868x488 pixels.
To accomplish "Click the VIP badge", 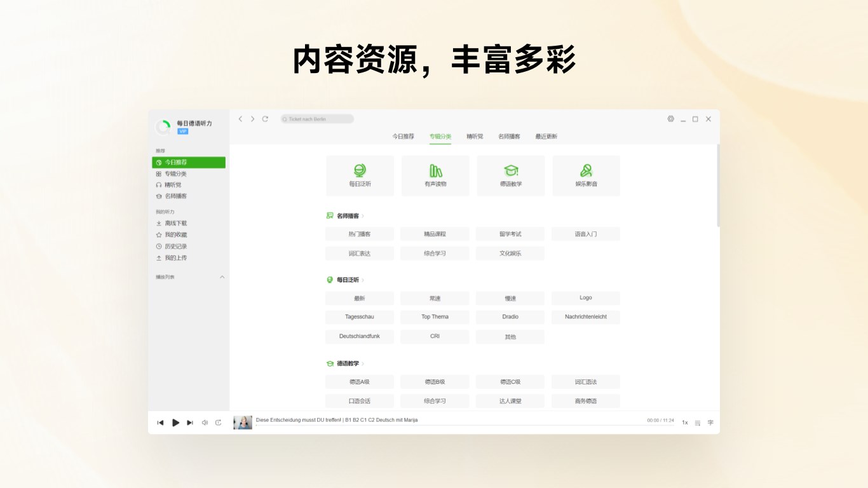I will tap(182, 132).
